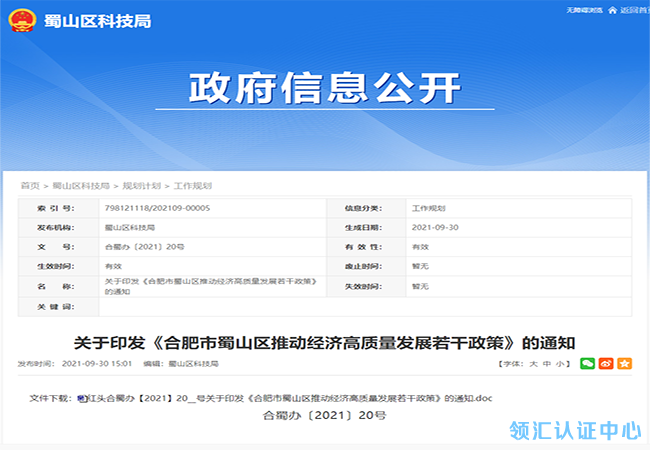Click the 有效性 value 有效
This screenshot has width=650, height=450.
point(420,247)
